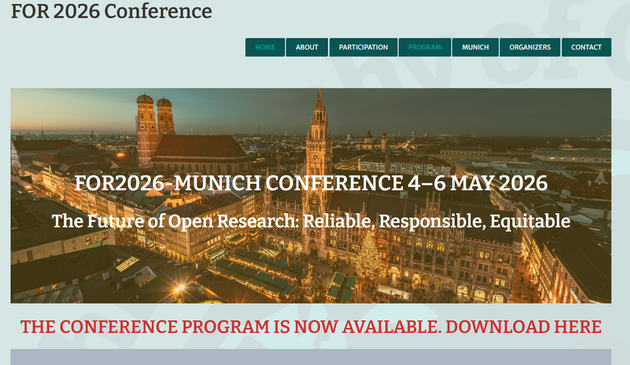
Task: Open the PARTICIPATION menu item
Action: pos(363,47)
